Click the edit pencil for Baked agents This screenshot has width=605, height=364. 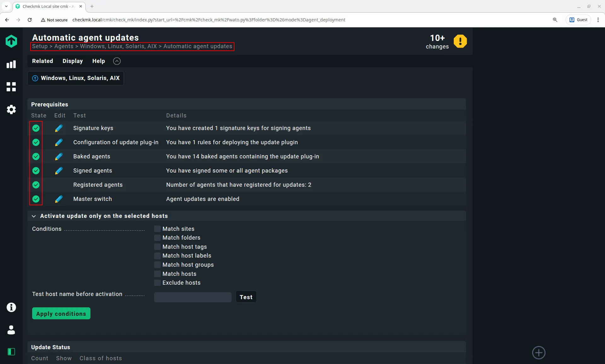coord(59,156)
